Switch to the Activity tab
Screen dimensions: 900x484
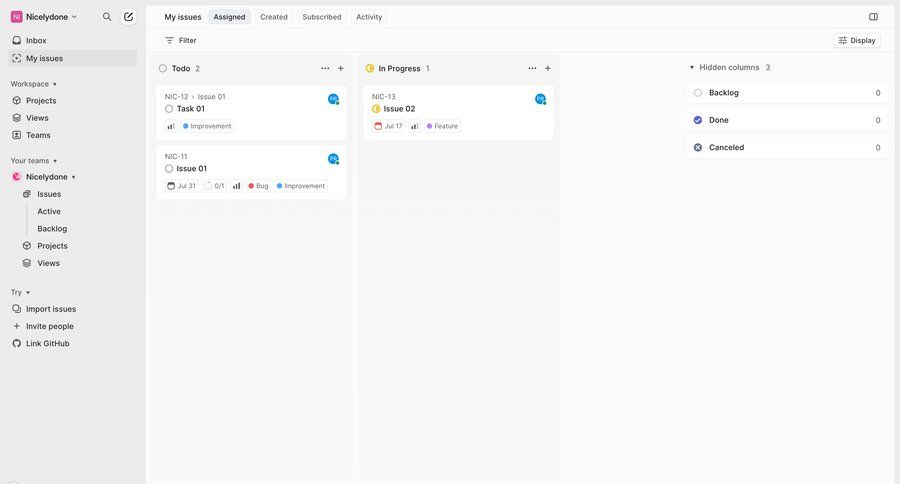tap(369, 17)
